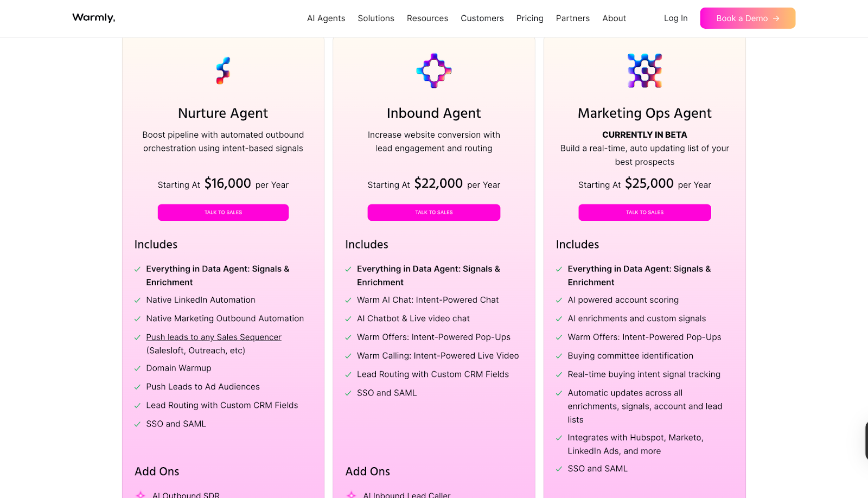The width and height of the screenshot is (868, 498).
Task: Open the Partners menu item
Action: pyautogui.click(x=573, y=18)
